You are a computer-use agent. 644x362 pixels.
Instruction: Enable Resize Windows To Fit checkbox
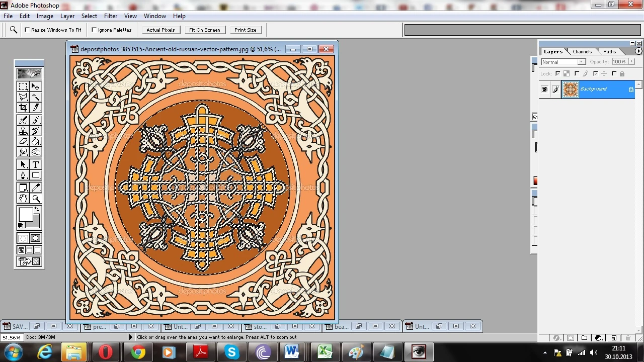pyautogui.click(x=27, y=30)
